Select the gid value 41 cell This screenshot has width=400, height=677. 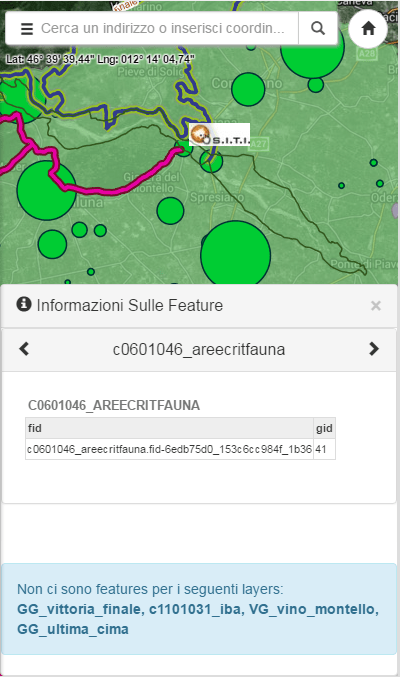click(x=324, y=449)
